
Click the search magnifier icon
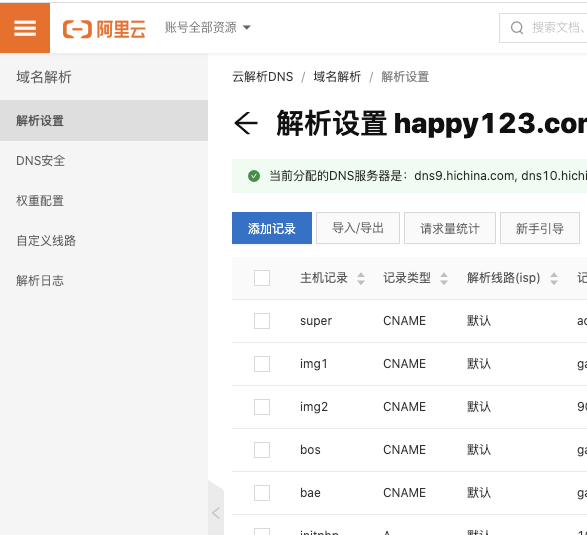point(517,28)
